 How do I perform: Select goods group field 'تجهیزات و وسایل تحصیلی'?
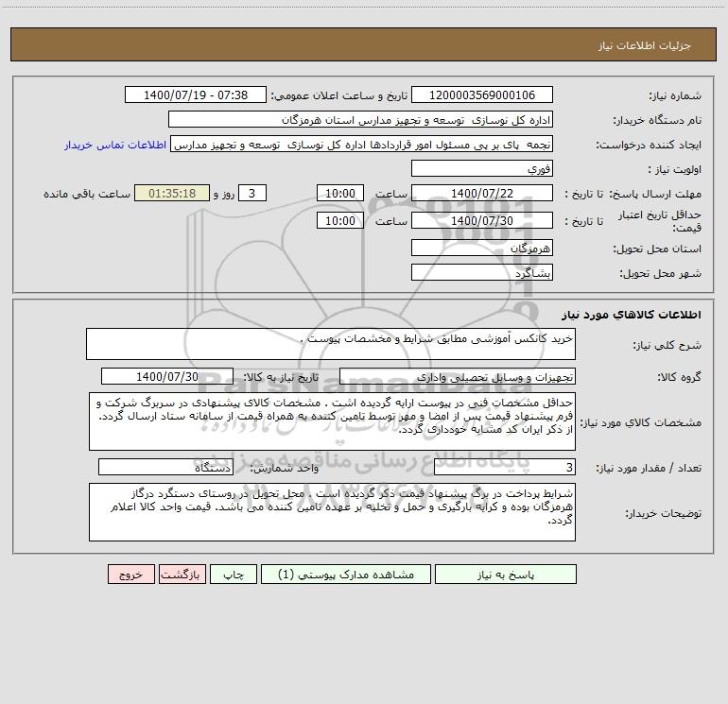458,377
